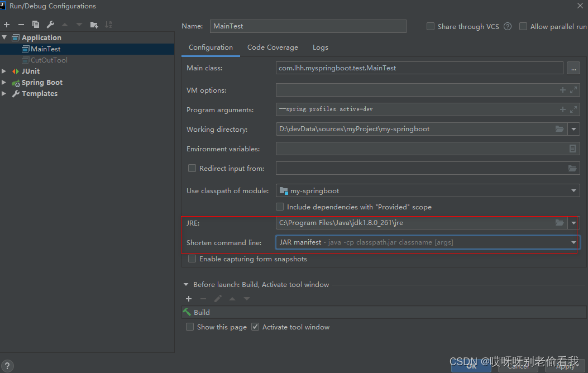Expand the Spring Boot tree node
Screen dimensions: 588x373
[x=4, y=83]
